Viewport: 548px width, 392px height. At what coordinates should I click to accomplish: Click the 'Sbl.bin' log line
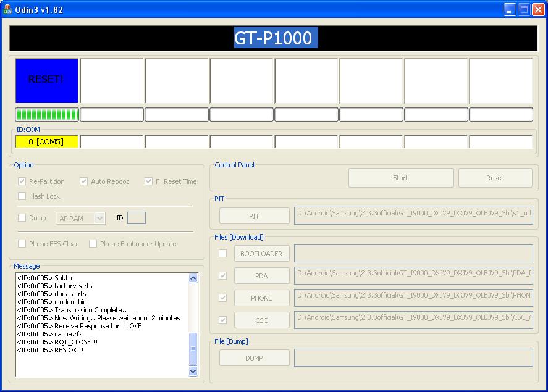point(46,278)
